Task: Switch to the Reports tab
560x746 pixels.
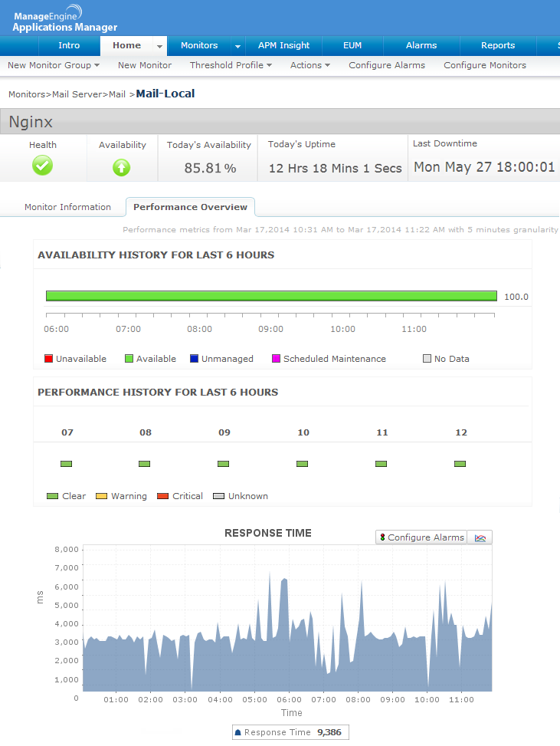Action: click(498, 46)
